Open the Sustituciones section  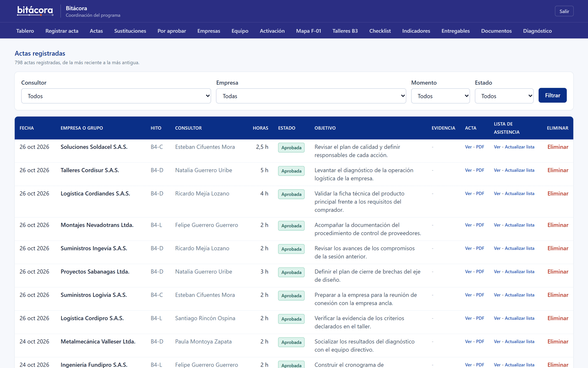[130, 31]
